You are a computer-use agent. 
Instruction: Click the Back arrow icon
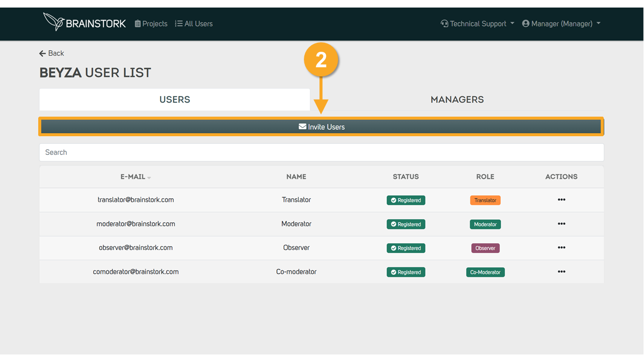click(42, 53)
